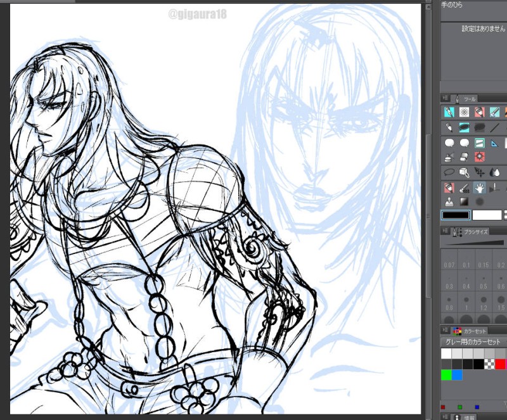Viewport: 507px width, 420px height.
Task: Expand the グレー用のカラーセット dropdown
Action: [x=473, y=342]
